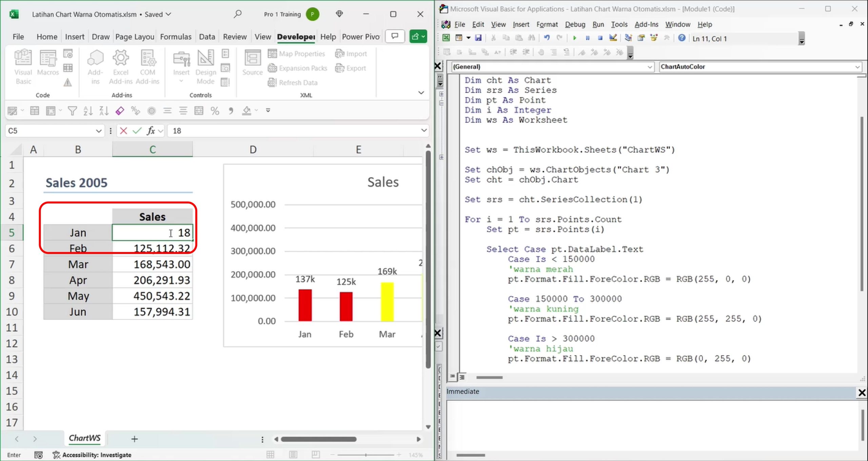868x461 pixels.
Task: Run the macro with the green play icon
Action: [574, 38]
